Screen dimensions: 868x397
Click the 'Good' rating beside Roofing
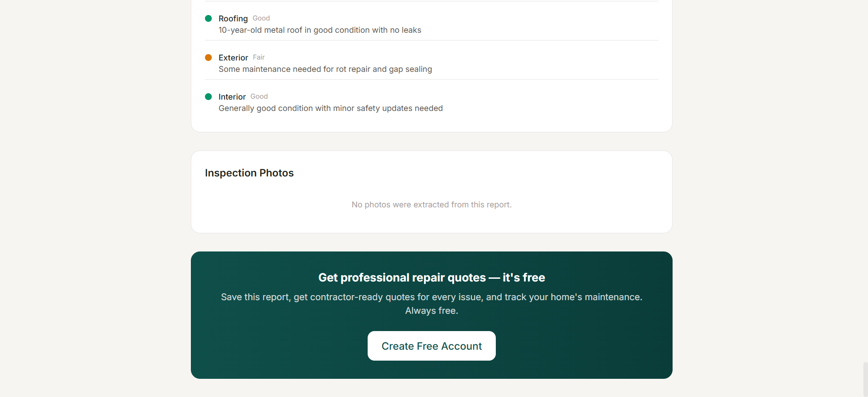(261, 18)
